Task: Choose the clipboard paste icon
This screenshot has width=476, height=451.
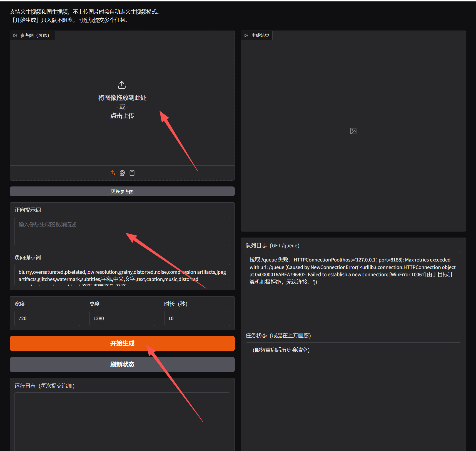Action: point(132,173)
